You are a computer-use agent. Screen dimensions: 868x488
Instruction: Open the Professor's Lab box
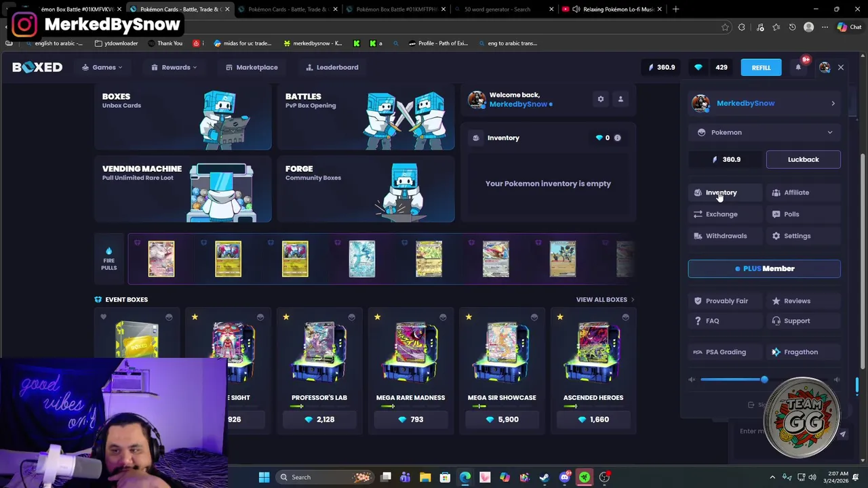(319, 371)
